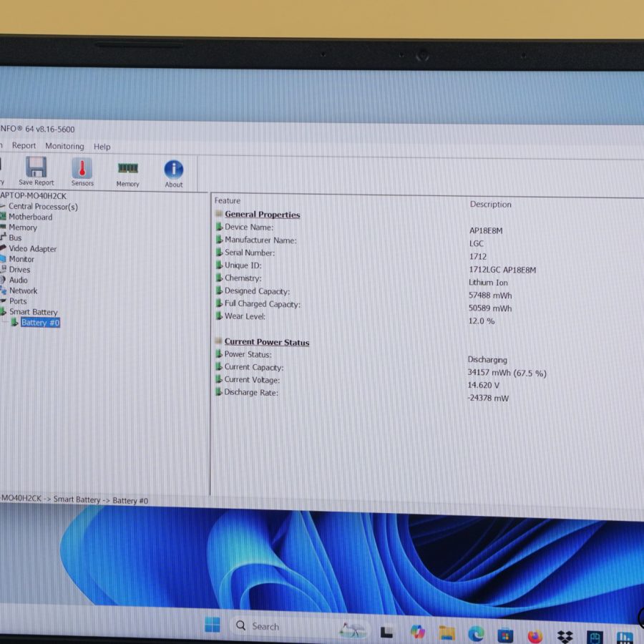
Task: Open File Explorer from the taskbar
Action: pyautogui.click(x=447, y=633)
